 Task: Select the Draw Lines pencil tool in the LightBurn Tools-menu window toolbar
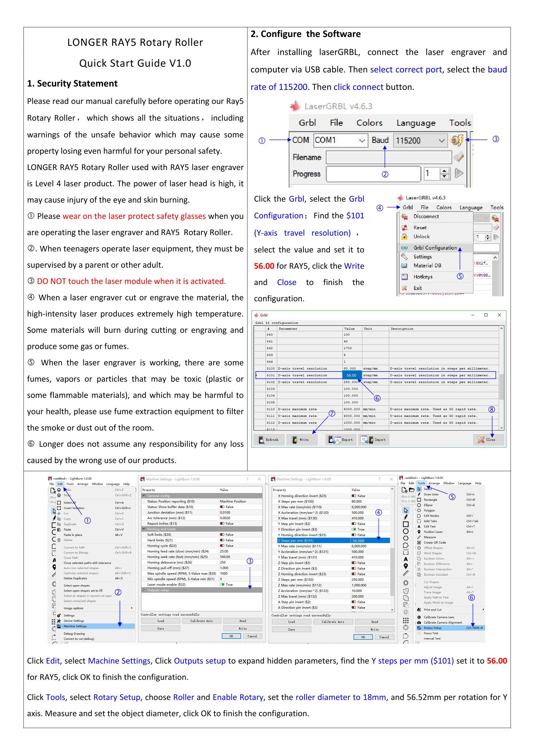[406, 517]
